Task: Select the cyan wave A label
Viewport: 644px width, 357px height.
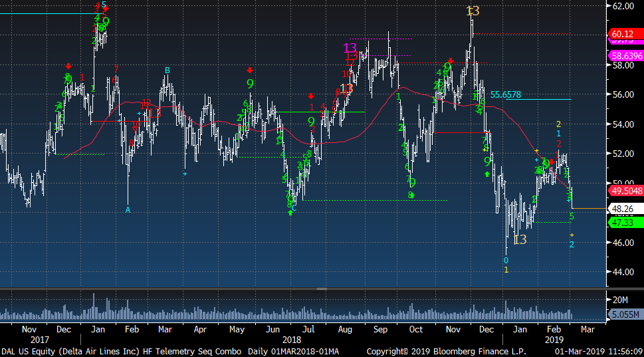Action: 128,210
